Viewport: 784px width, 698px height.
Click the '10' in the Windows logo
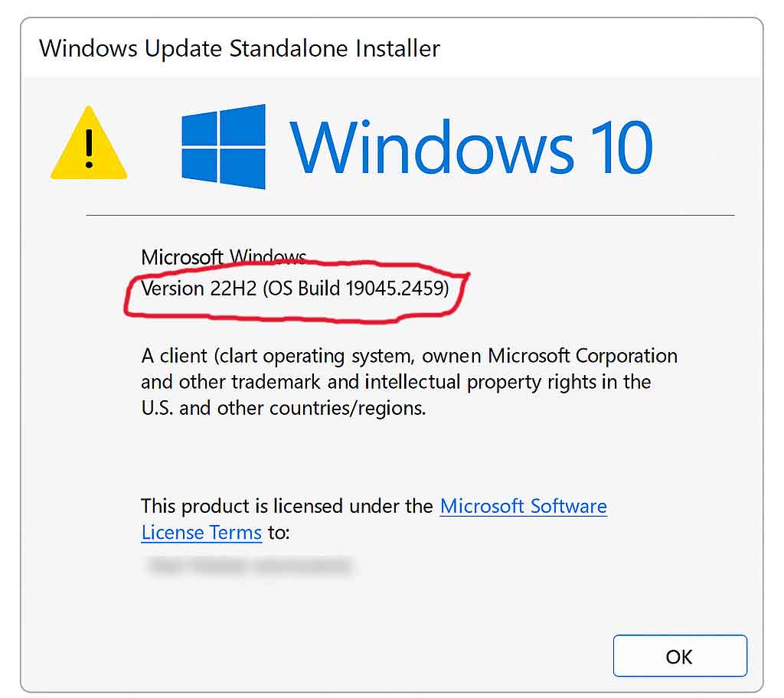[622, 148]
